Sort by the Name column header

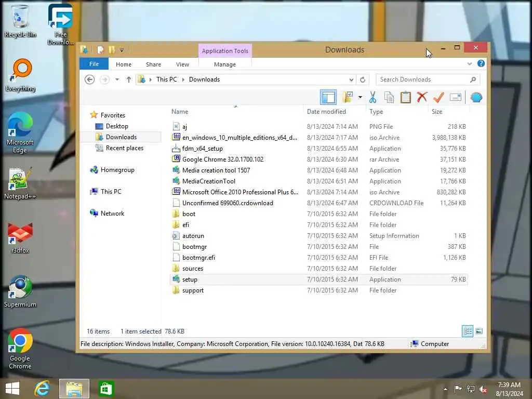[180, 112]
